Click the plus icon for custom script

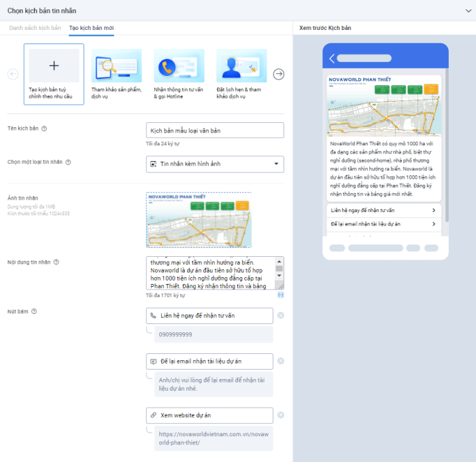[54, 65]
